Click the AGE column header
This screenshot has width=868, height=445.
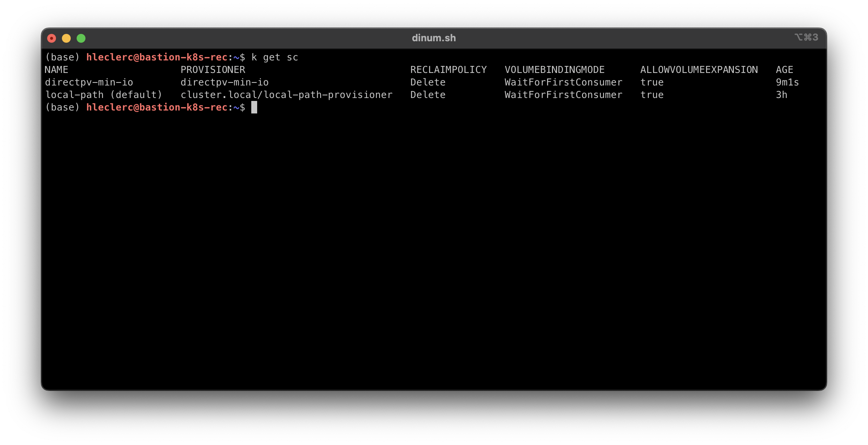784,70
